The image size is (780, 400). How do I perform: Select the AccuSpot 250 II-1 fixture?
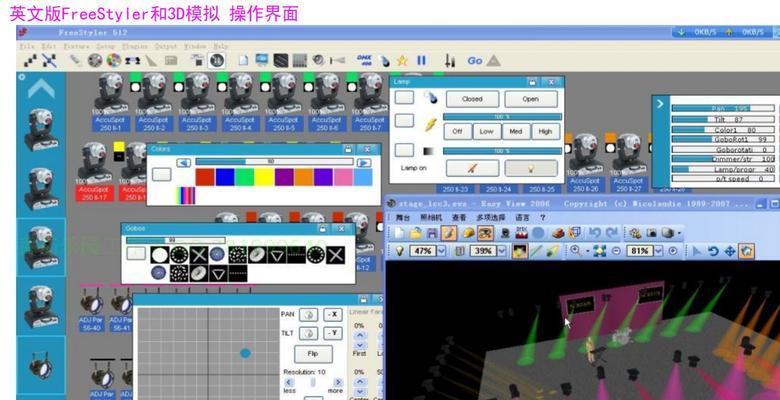(110, 102)
